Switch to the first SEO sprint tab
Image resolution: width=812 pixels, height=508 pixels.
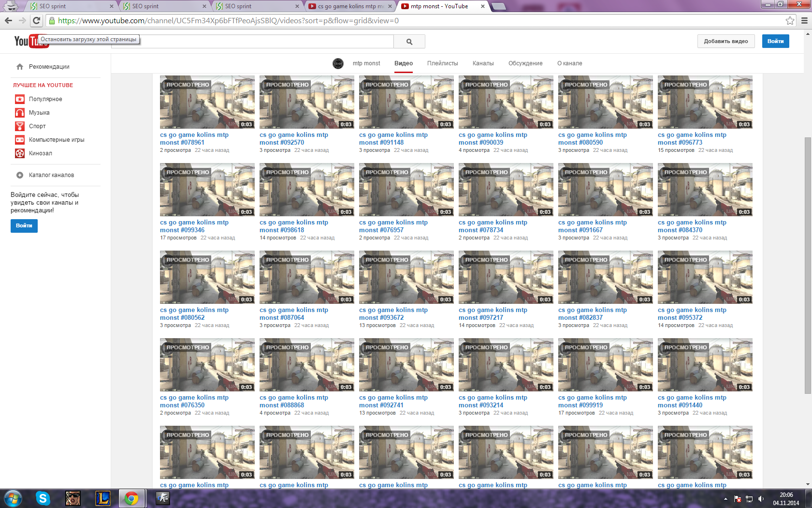tap(72, 6)
